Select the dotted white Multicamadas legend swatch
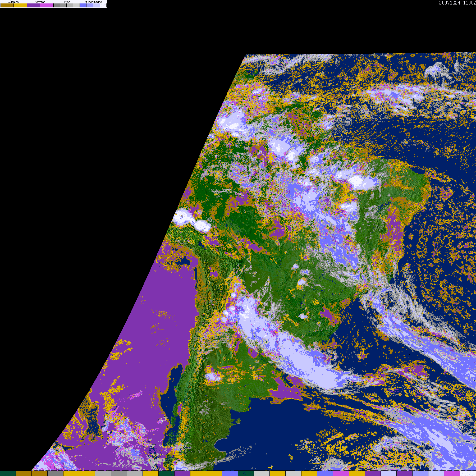Viewport: 476px width, 476px height. click(x=103, y=5)
